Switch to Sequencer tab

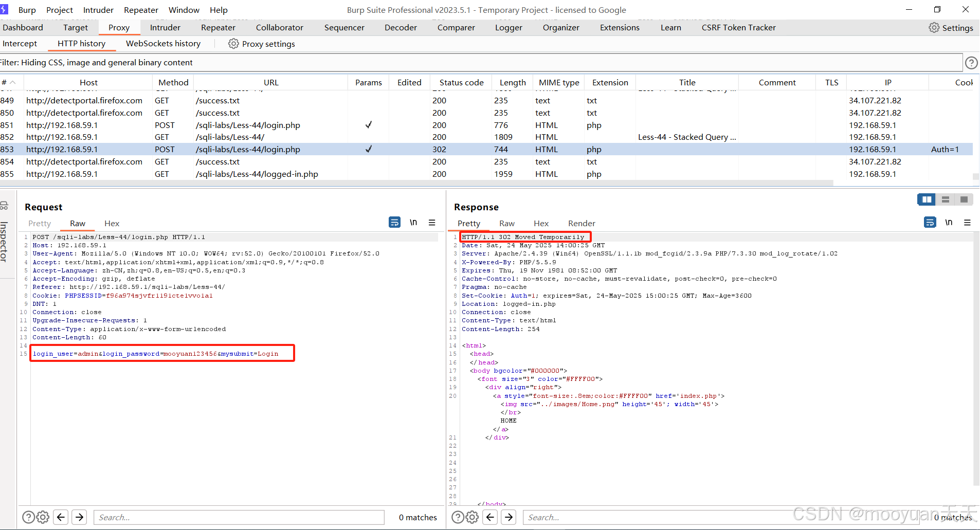click(344, 28)
